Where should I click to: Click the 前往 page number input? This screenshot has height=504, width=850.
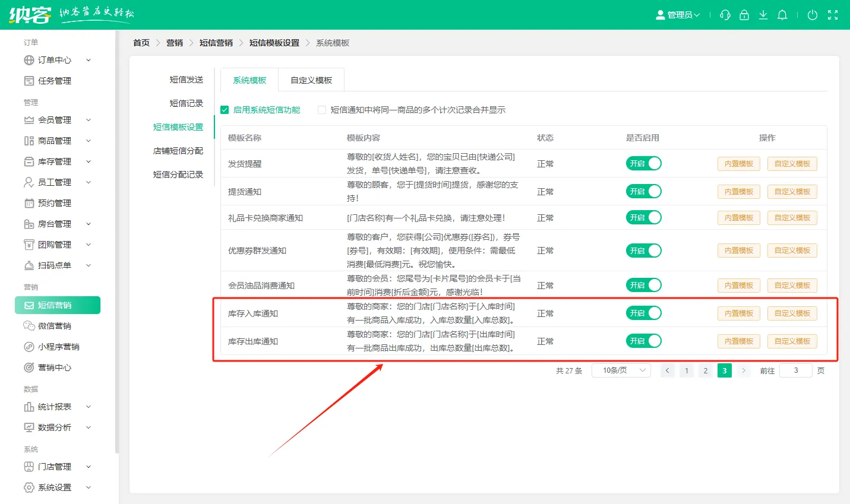pyautogui.click(x=795, y=370)
